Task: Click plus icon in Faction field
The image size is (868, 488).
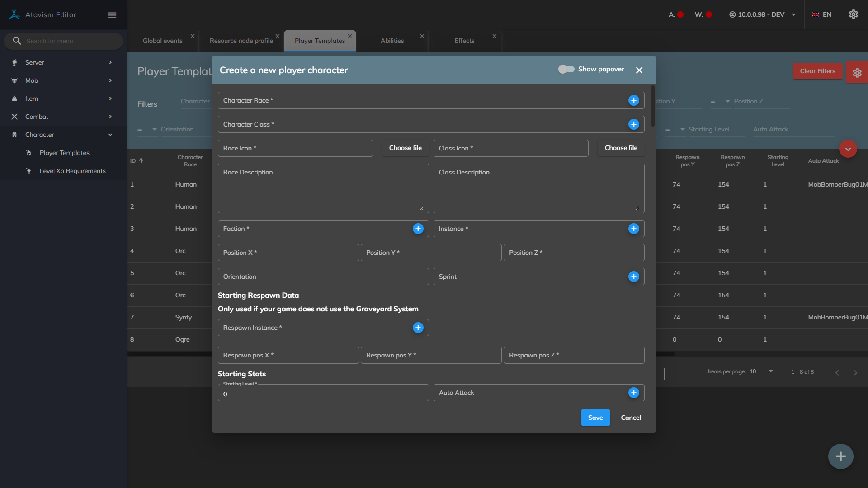Action: tap(418, 229)
